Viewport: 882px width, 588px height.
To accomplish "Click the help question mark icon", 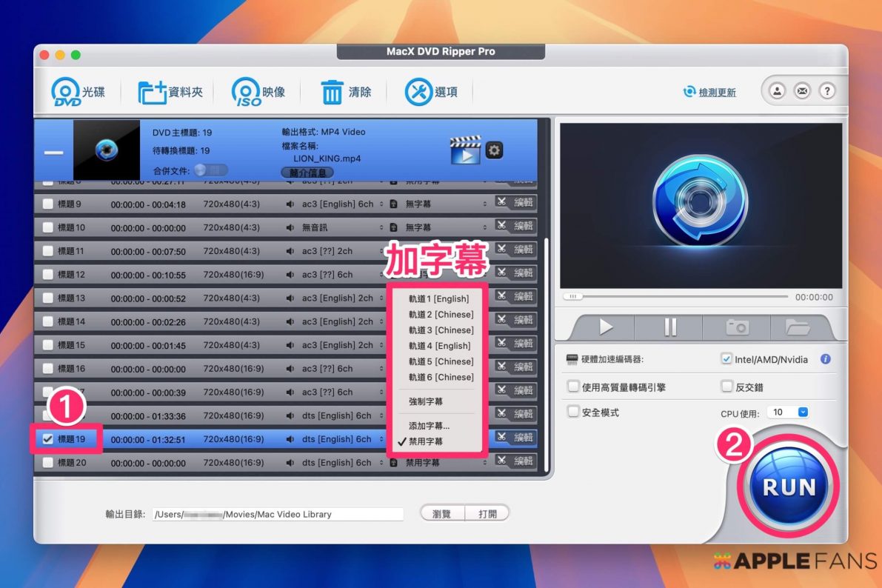I will (826, 91).
